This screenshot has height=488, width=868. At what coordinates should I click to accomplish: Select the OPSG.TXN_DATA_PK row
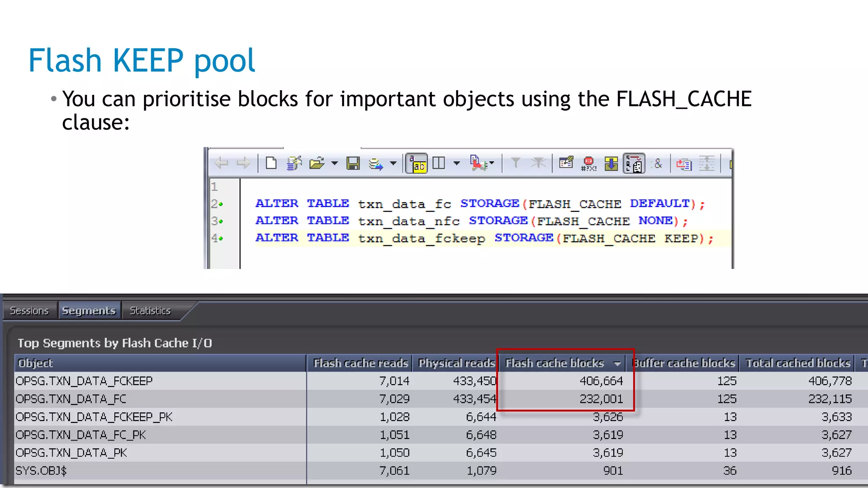tap(441, 453)
